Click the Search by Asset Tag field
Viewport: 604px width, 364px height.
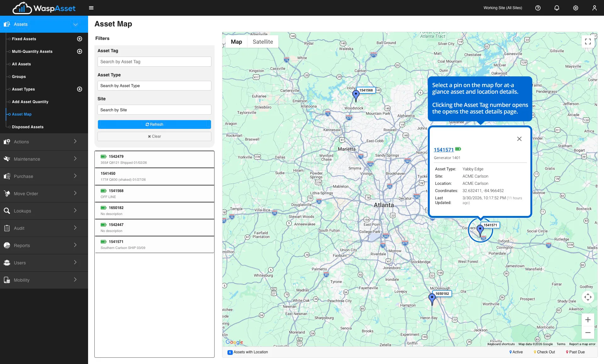(154, 62)
